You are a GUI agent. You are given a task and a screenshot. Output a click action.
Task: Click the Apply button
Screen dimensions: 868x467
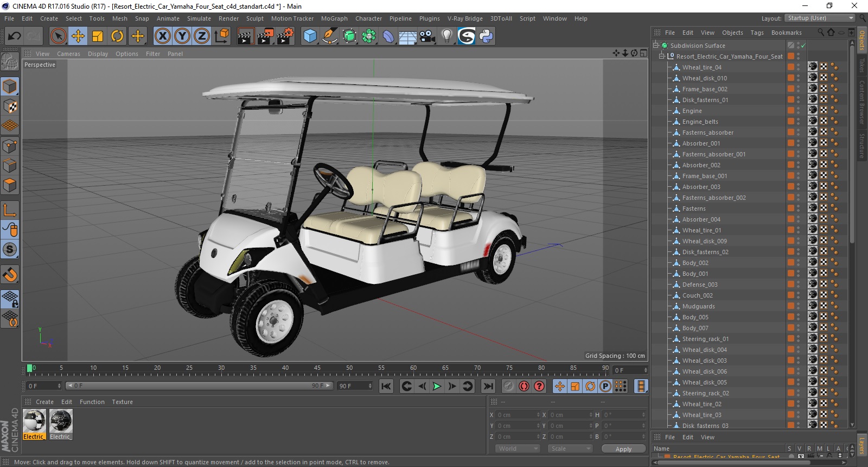pyautogui.click(x=623, y=449)
